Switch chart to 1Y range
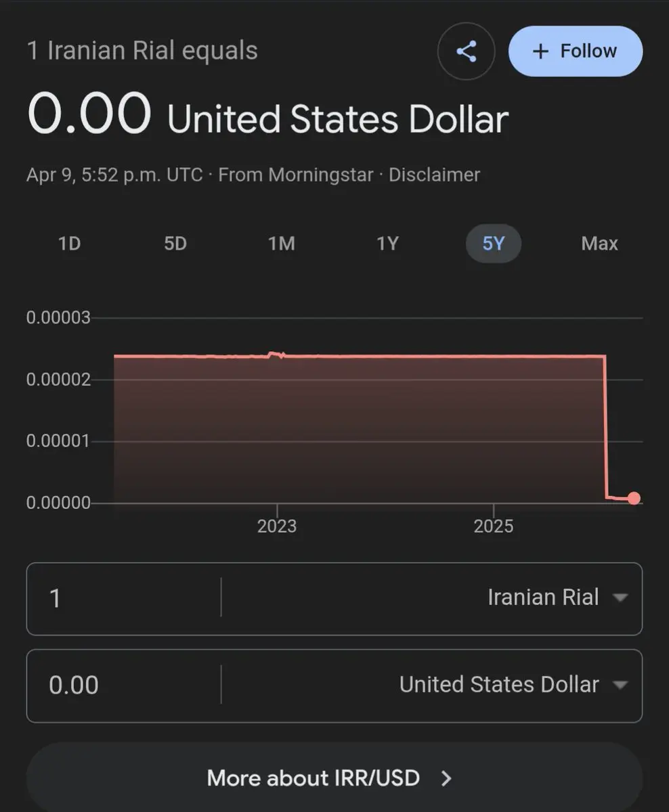The height and width of the screenshot is (812, 669). pos(387,244)
